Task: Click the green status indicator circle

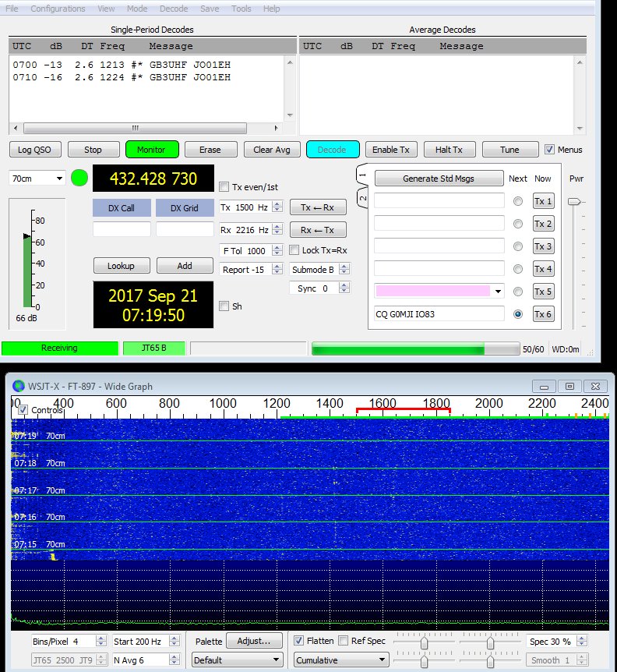Action: [79, 178]
